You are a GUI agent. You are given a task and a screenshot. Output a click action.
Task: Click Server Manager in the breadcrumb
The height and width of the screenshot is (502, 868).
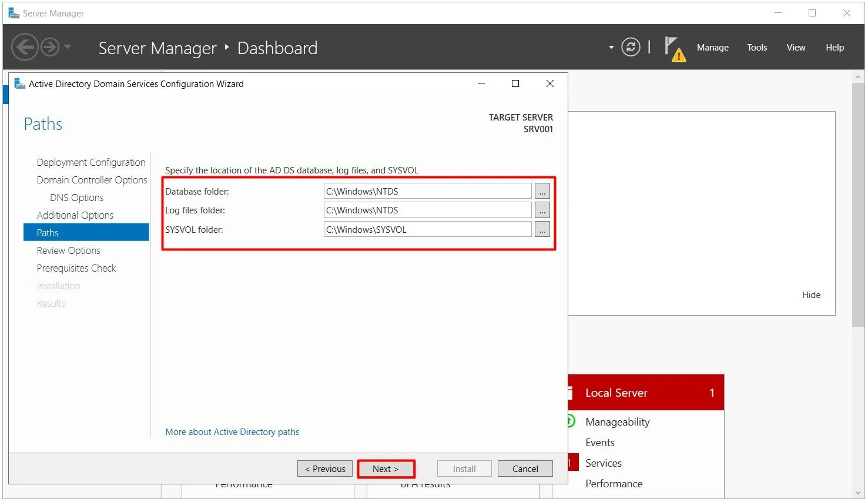pos(157,48)
